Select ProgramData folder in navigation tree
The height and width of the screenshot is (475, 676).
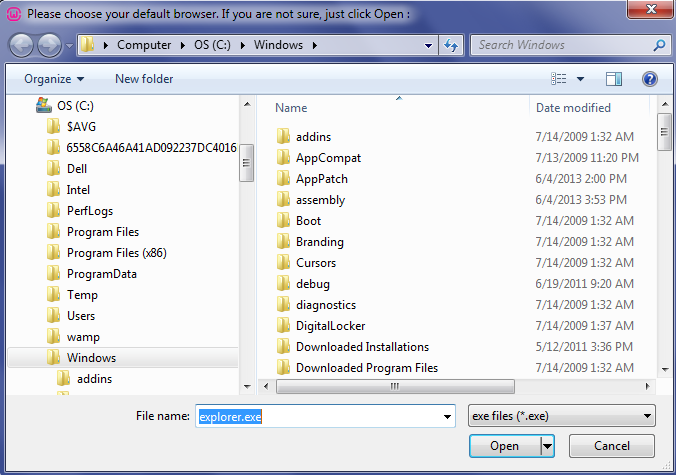(x=101, y=274)
